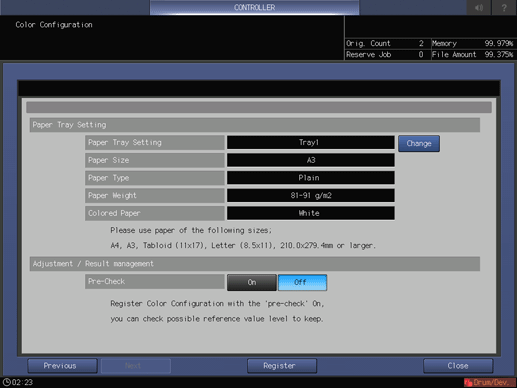The width and height of the screenshot is (517, 388).
Task: Click the Color Configuration title text
Action: click(54, 25)
